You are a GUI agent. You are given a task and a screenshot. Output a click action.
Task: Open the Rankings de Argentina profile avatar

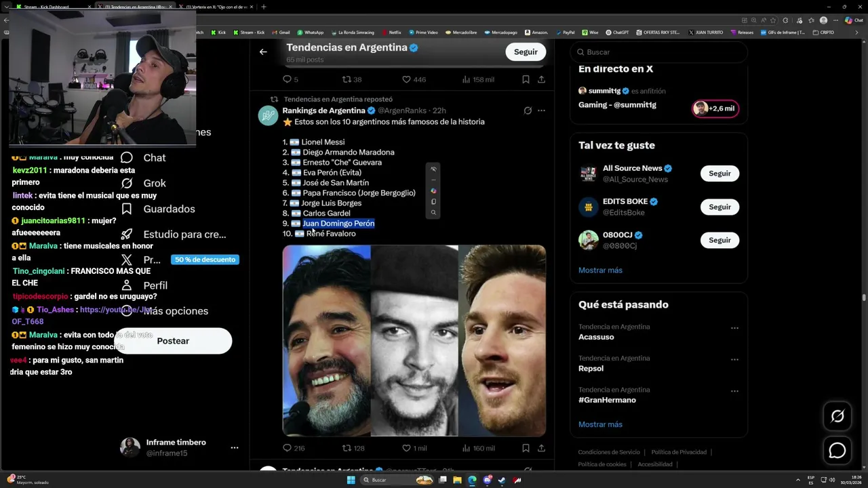coord(268,116)
